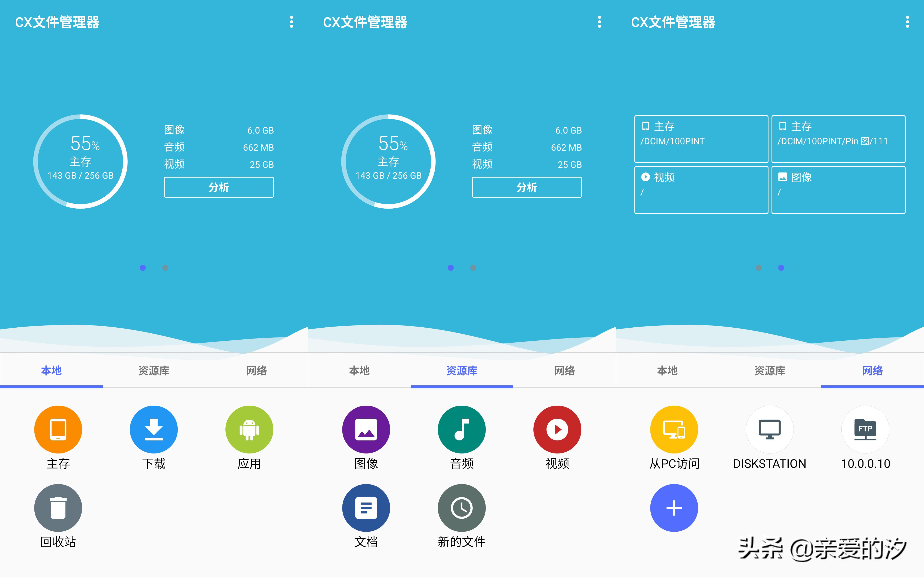Switch to 本地 (local) tab
Screen dimensions: 924x577
52,370
